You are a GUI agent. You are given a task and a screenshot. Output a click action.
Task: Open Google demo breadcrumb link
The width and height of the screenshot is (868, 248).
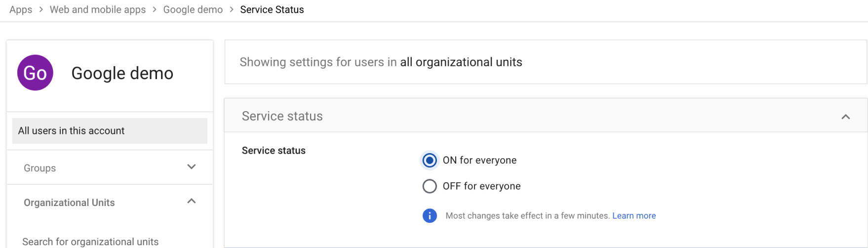click(193, 10)
